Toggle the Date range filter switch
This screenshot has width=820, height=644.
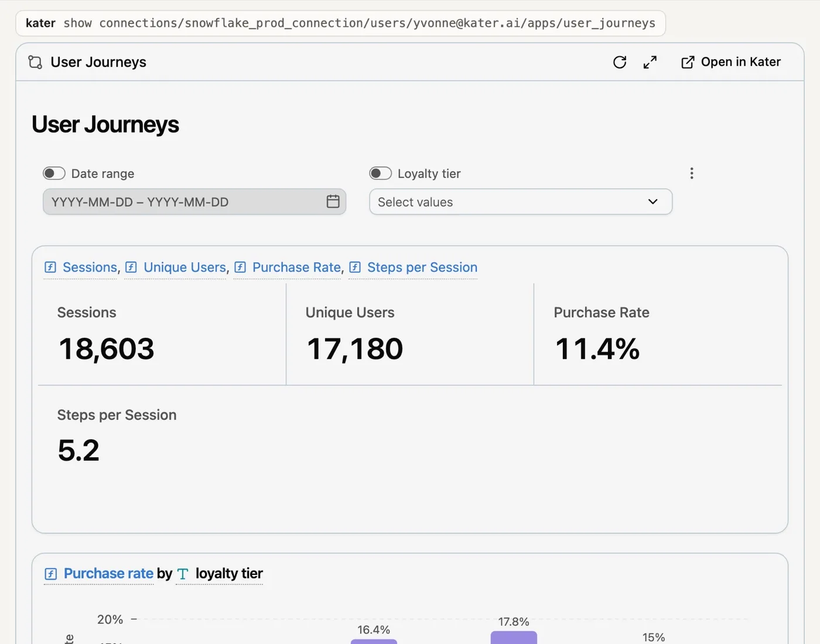pyautogui.click(x=54, y=173)
